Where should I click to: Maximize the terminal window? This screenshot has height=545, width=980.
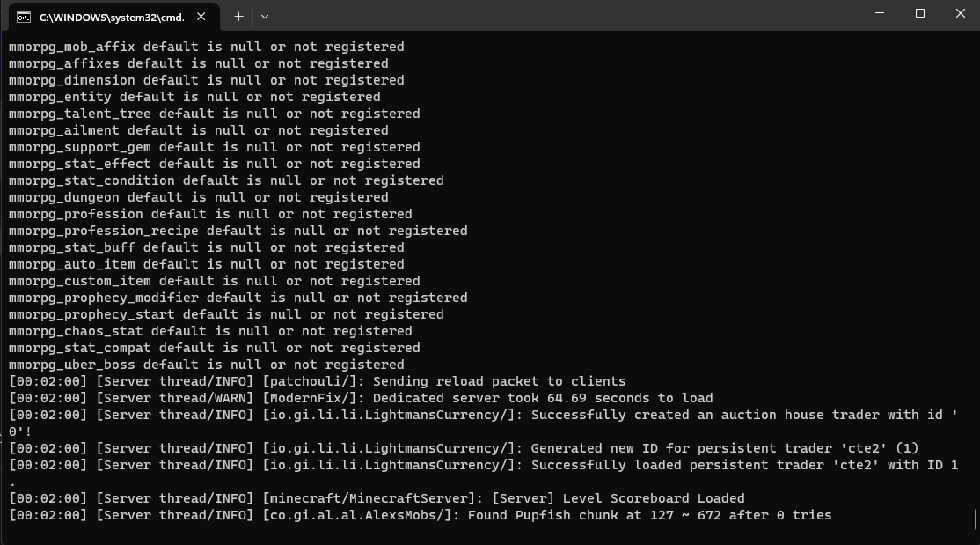[x=920, y=13]
